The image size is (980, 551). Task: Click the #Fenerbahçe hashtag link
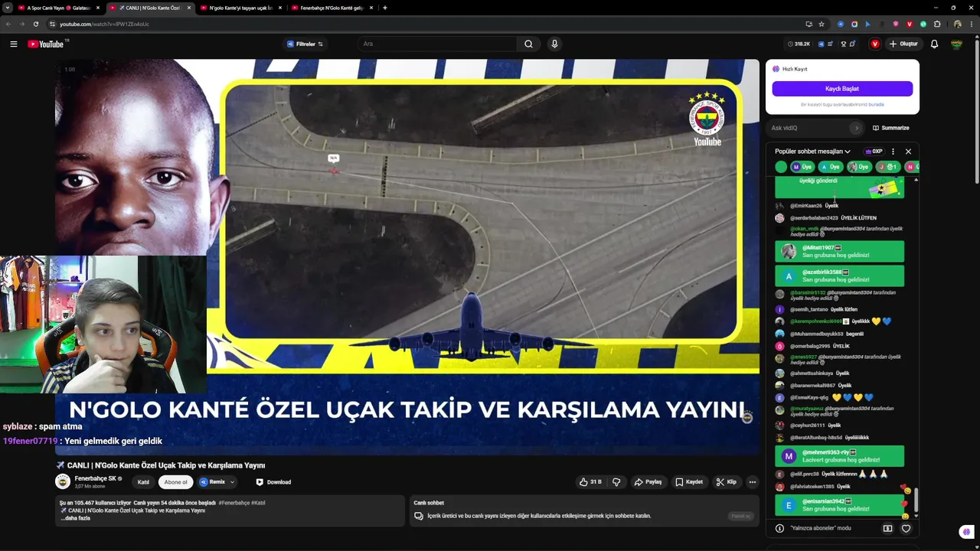click(x=234, y=503)
